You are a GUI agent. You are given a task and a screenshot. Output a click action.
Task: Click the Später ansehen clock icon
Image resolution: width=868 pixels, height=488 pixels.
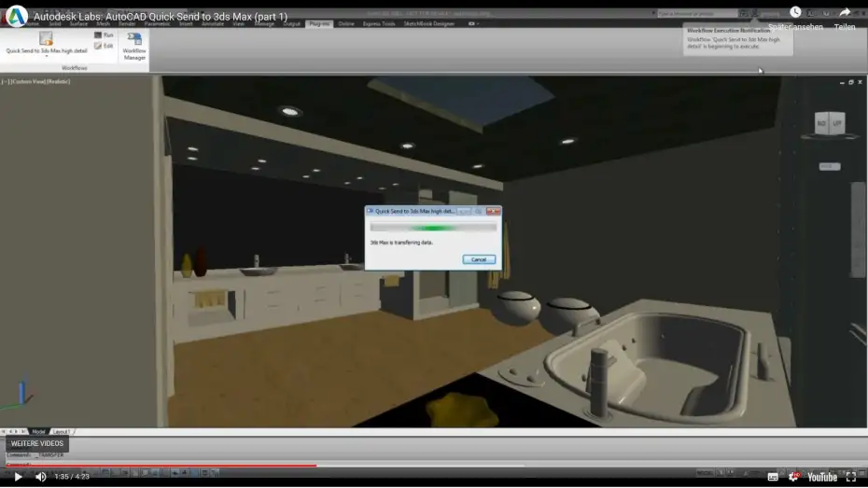[795, 12]
